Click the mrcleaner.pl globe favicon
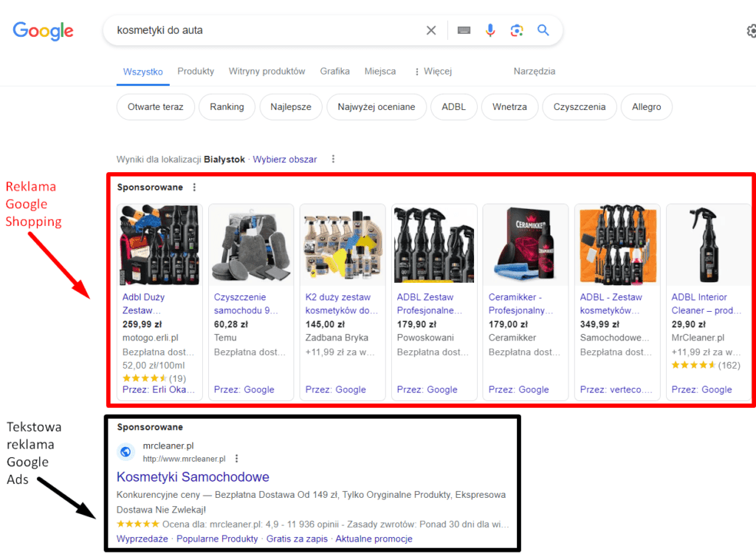The height and width of the screenshot is (557, 756). (x=126, y=452)
